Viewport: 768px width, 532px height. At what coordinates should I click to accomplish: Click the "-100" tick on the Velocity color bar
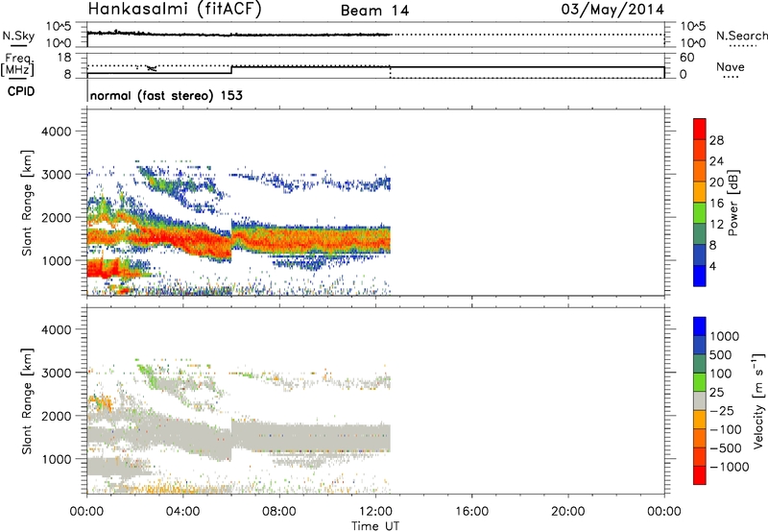point(725,429)
